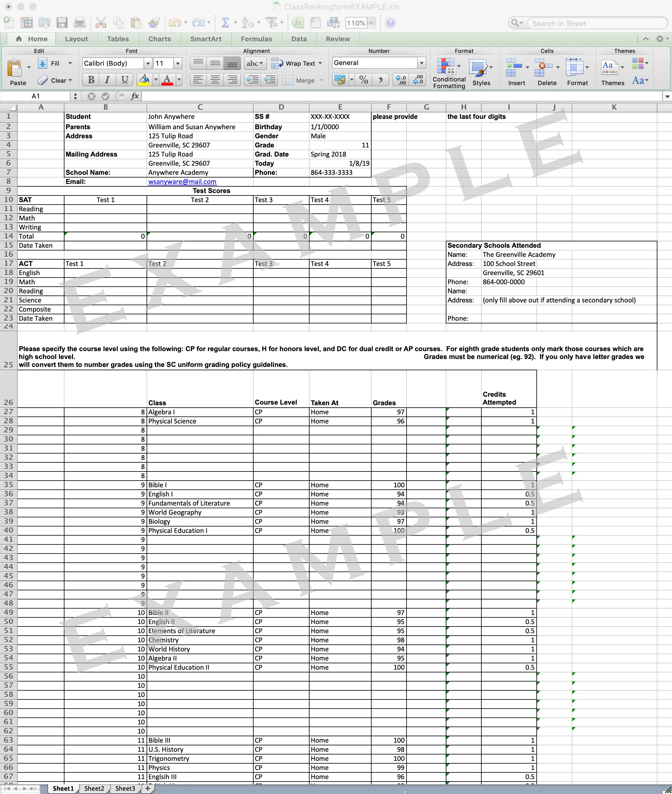672x794 pixels.
Task: Toggle Wrap Text
Action: (x=297, y=63)
